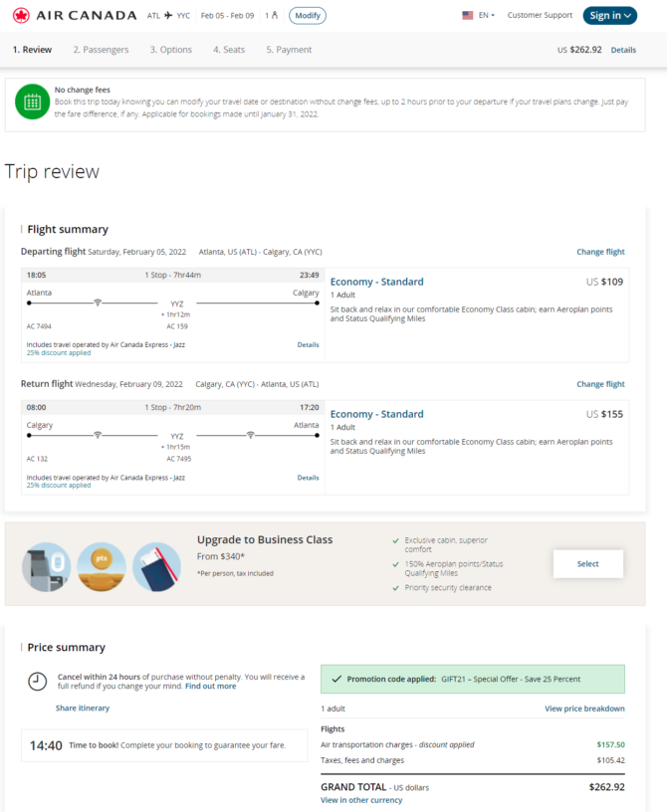Click Economy - Standard on departing flight
Image resolution: width=667 pixels, height=812 pixels.
376,282
